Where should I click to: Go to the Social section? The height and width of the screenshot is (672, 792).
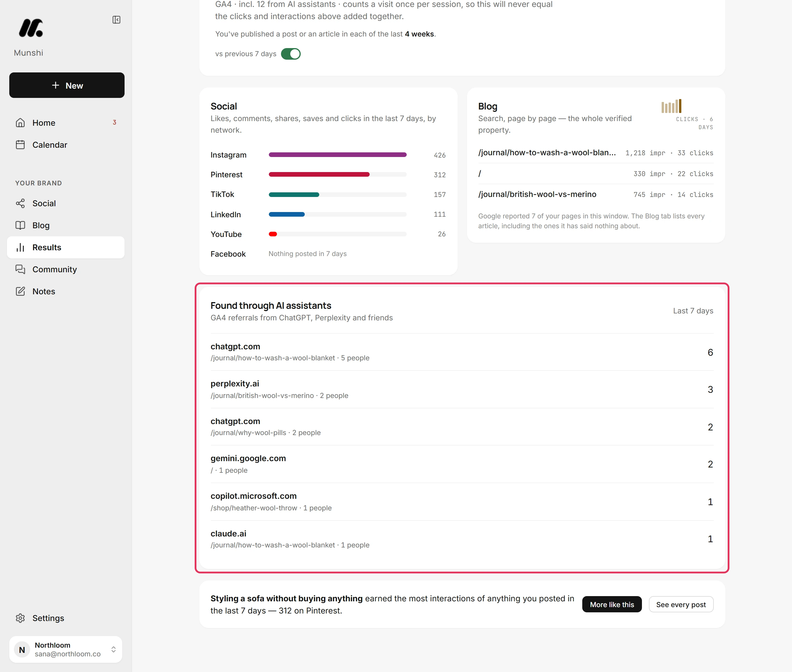(x=66, y=203)
